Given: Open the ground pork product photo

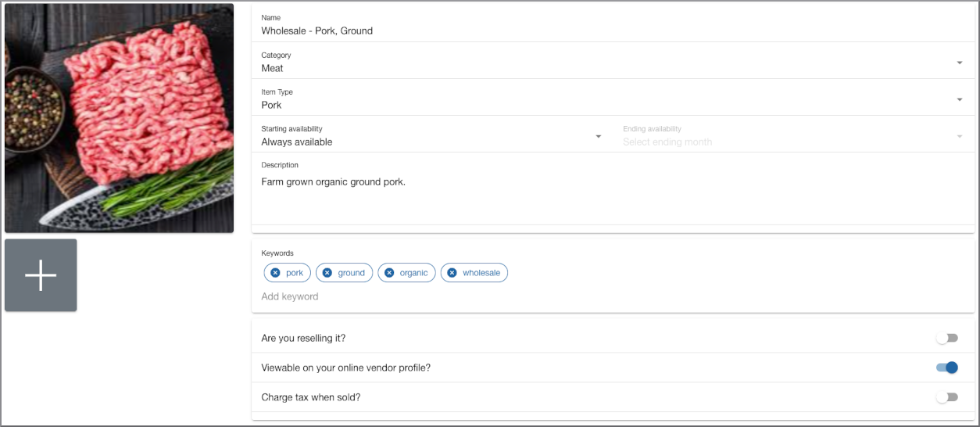Looking at the screenshot, I should pyautogui.click(x=119, y=118).
